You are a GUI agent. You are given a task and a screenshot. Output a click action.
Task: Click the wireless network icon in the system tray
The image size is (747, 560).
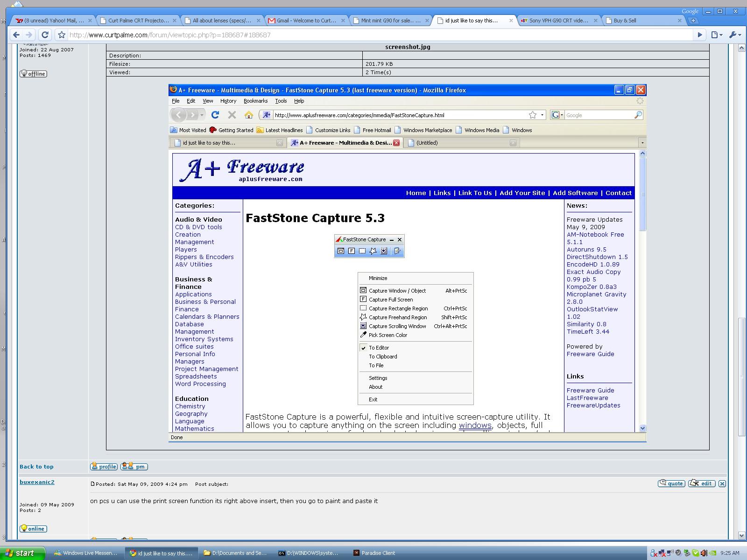click(x=670, y=553)
